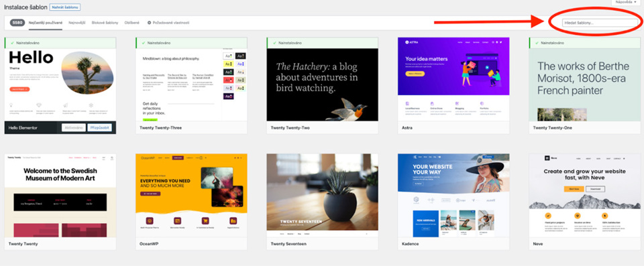Open the Twenty Twenty Swedish Museum thumbnail
644x266 pixels.
(60, 196)
